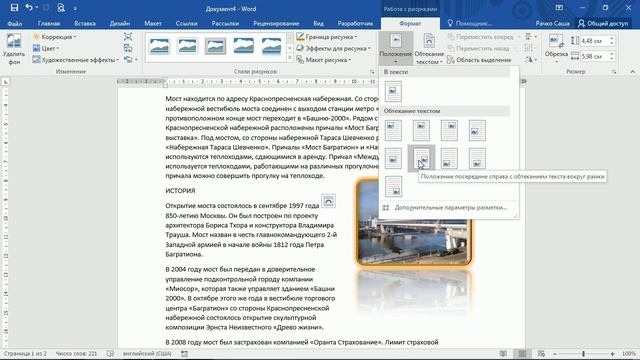Apply the first picture style thumbnail

pos(159,46)
